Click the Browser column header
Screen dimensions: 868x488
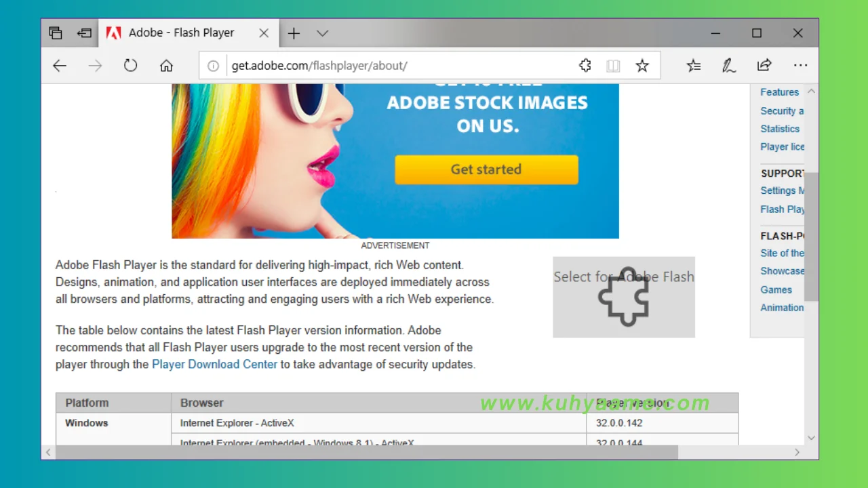[379, 403]
